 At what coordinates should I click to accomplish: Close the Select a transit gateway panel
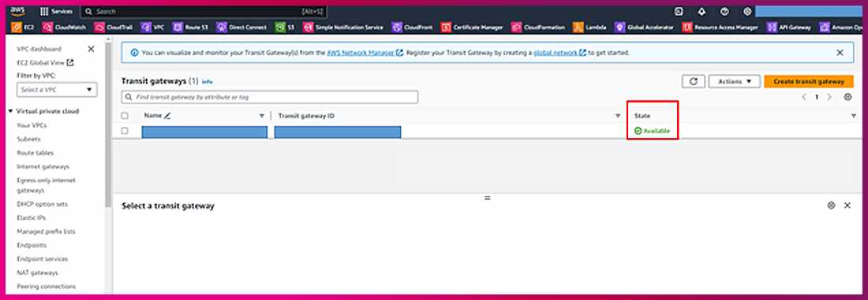pyautogui.click(x=847, y=205)
